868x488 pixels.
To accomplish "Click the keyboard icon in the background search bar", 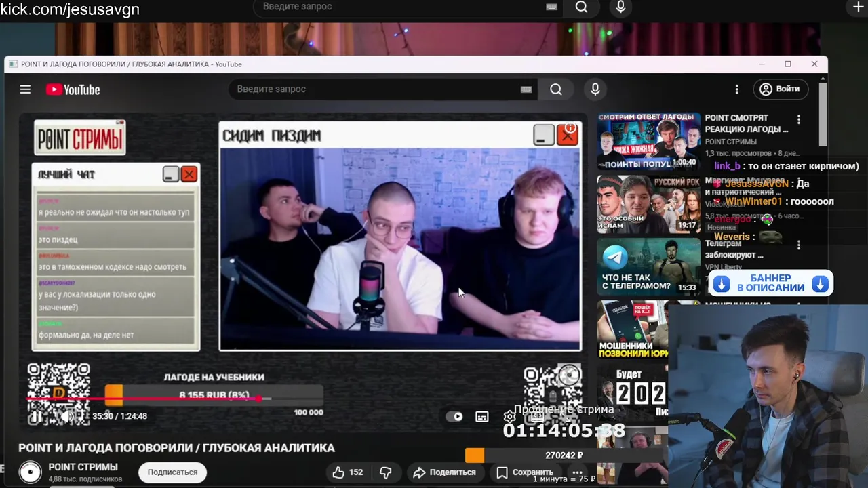I will [x=551, y=7].
